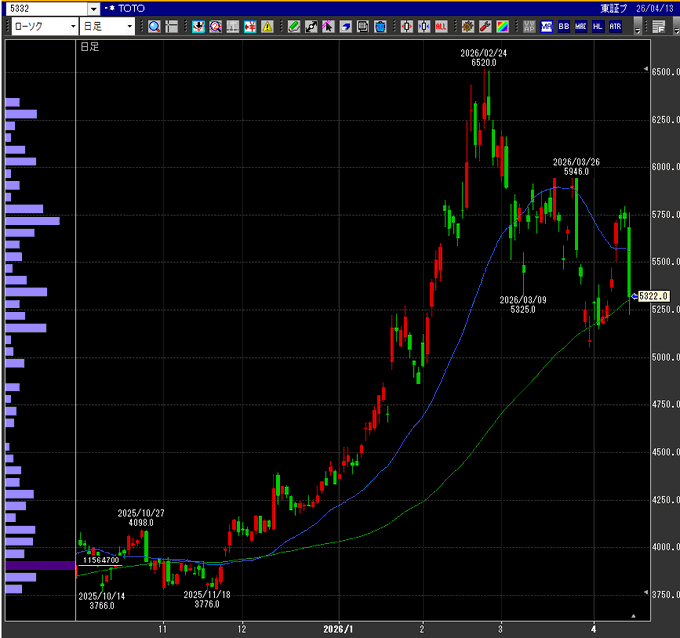This screenshot has height=638, width=680.
Task: Click the expand candle width icon
Action: pyautogui.click(x=407, y=26)
